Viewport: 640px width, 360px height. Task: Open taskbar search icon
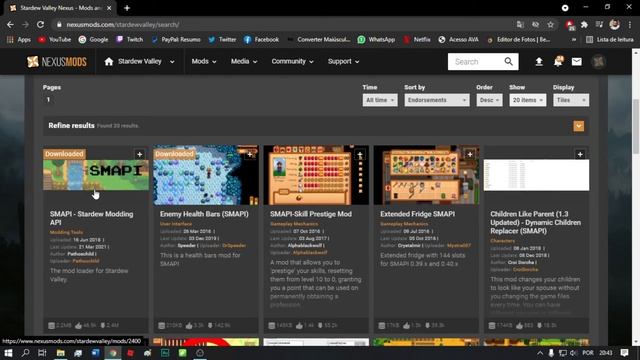25,353
